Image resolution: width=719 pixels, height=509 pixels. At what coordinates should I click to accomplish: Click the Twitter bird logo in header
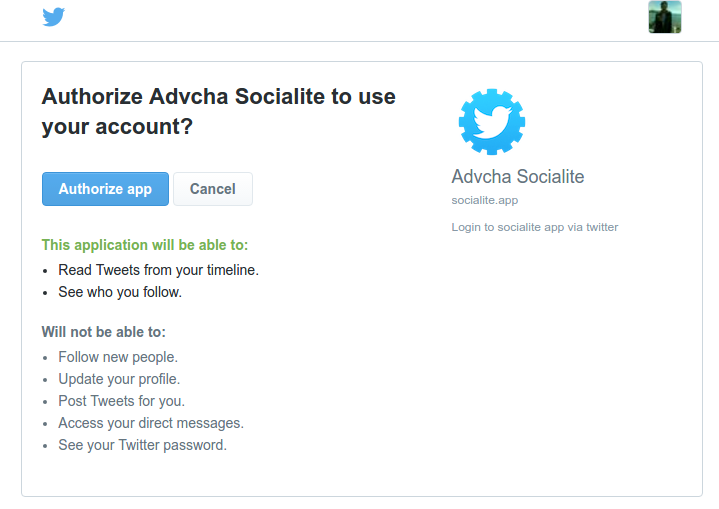(x=54, y=17)
